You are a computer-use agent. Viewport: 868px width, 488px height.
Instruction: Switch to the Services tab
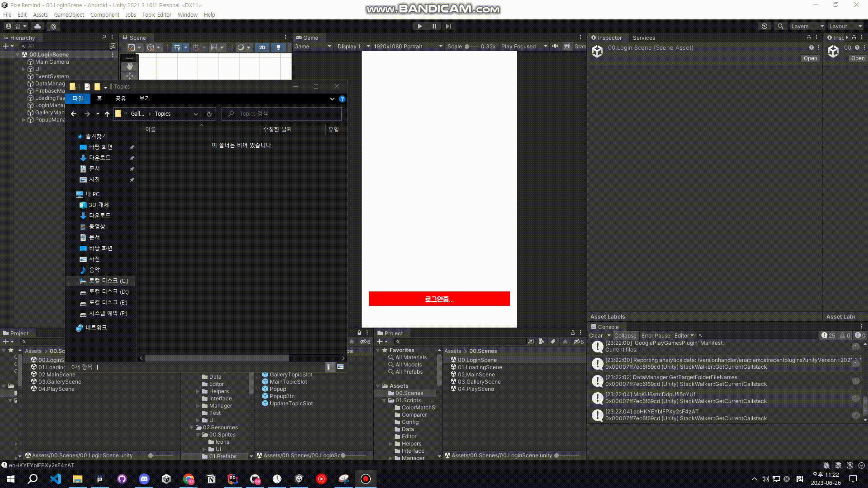[x=643, y=38]
